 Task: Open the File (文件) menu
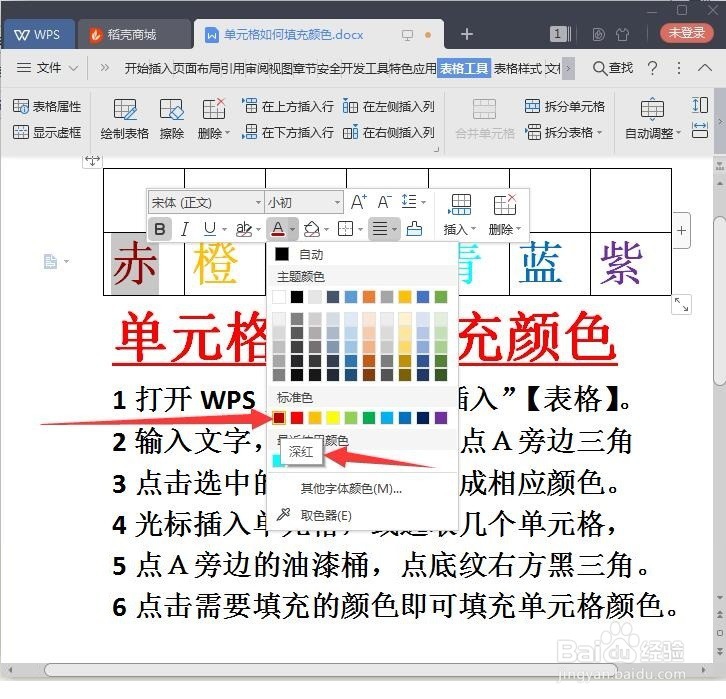pos(47,68)
